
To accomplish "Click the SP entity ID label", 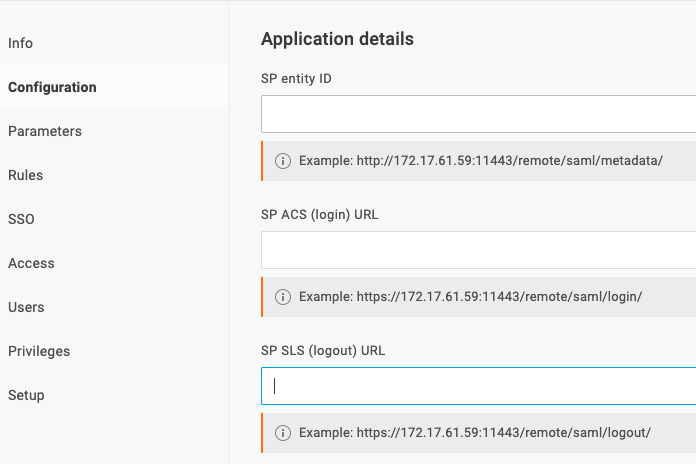I will (296, 79).
